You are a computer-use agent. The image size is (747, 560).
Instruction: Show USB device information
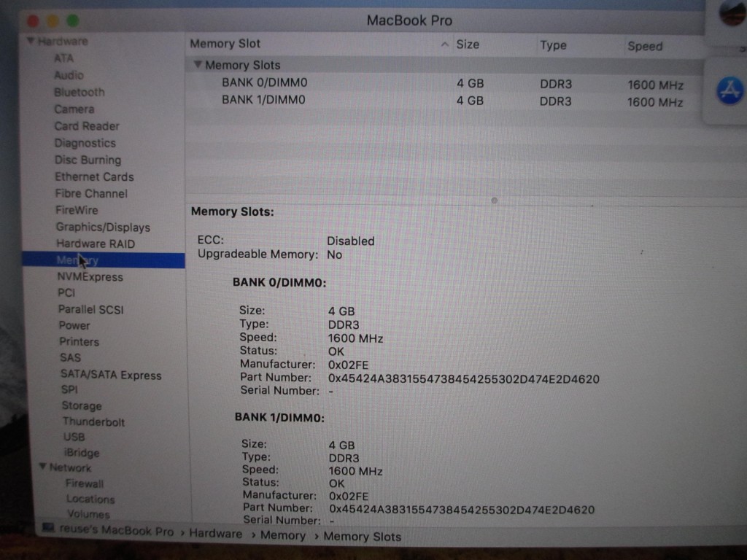click(74, 437)
